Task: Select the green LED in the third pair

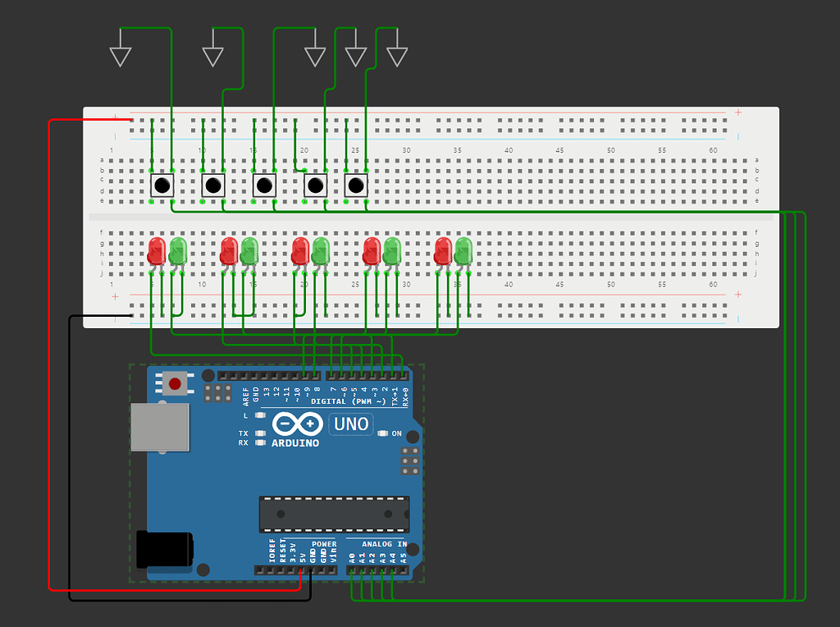Action: (320, 250)
